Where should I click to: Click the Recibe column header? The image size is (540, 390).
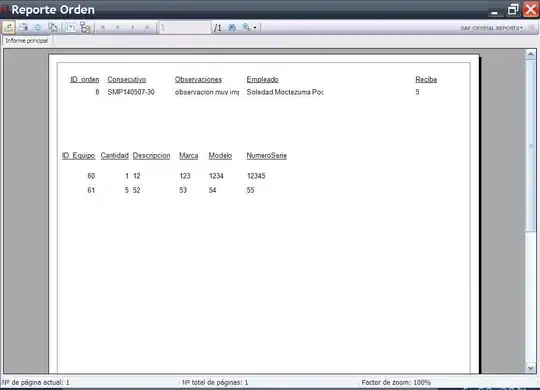pos(426,80)
